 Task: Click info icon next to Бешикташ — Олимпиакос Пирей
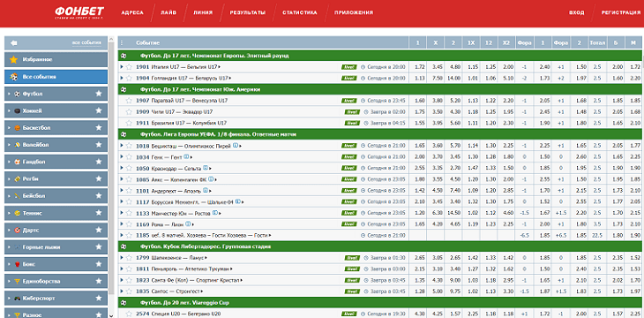click(236, 145)
